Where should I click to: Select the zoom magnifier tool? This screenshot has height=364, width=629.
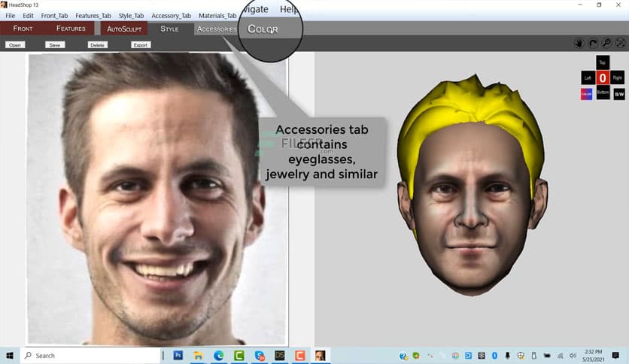tap(606, 44)
